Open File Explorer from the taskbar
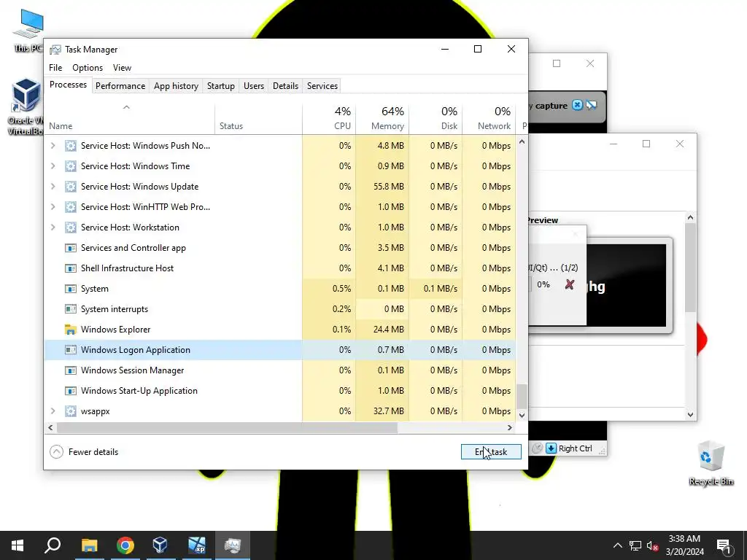The image size is (747, 560). pos(89,545)
